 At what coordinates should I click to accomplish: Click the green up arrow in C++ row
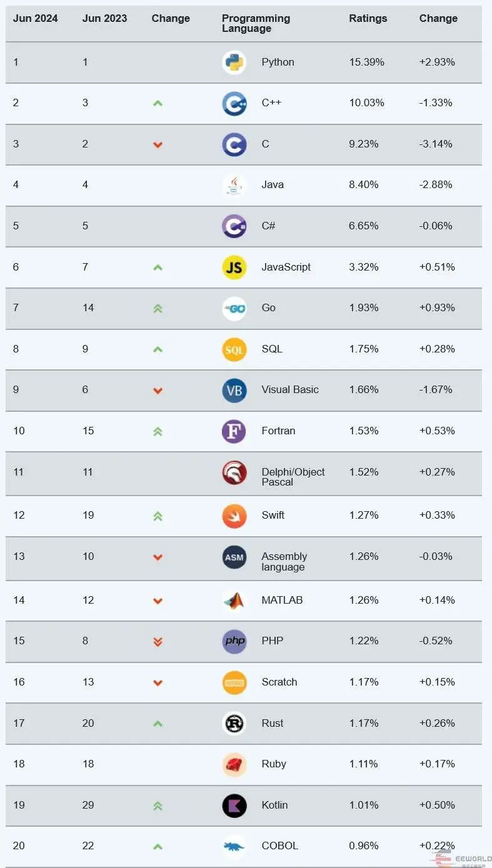tap(158, 103)
